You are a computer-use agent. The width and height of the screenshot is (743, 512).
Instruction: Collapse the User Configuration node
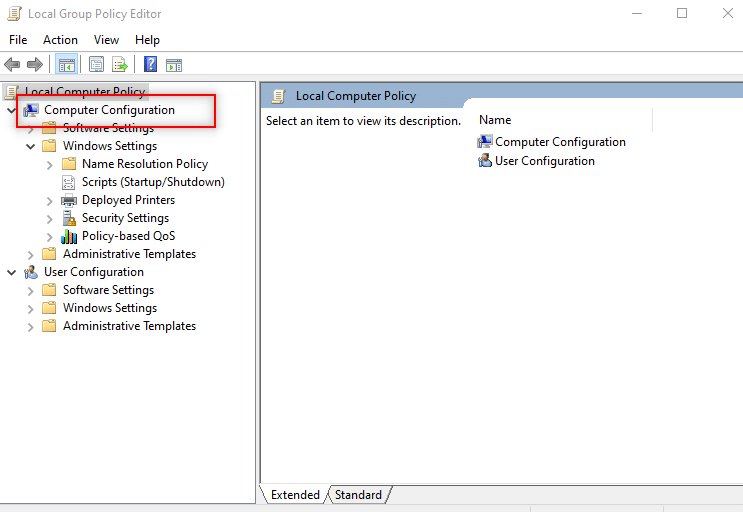[x=12, y=273]
